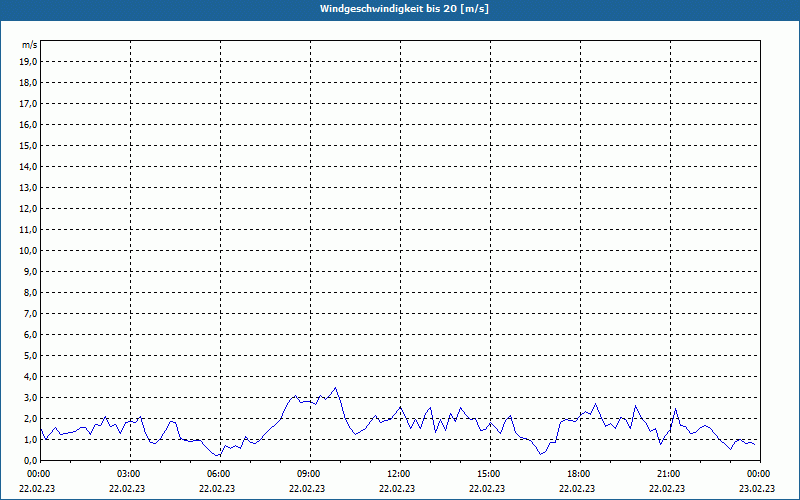
Task: Select the 18,0 y-axis label
Action: [28, 83]
